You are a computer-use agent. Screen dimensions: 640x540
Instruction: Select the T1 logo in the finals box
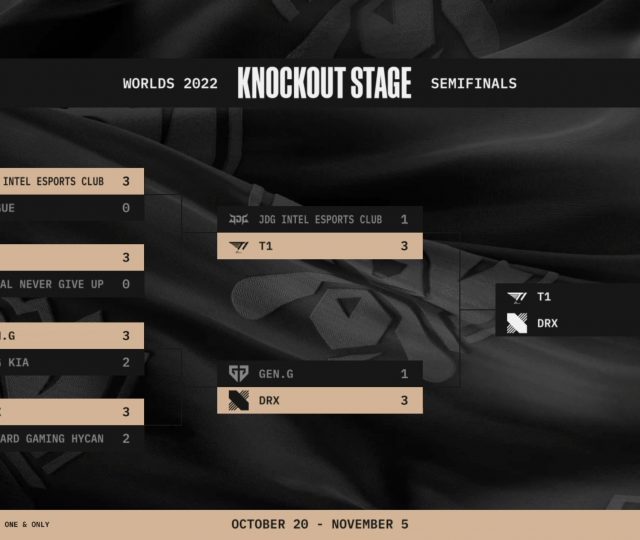tap(517, 297)
